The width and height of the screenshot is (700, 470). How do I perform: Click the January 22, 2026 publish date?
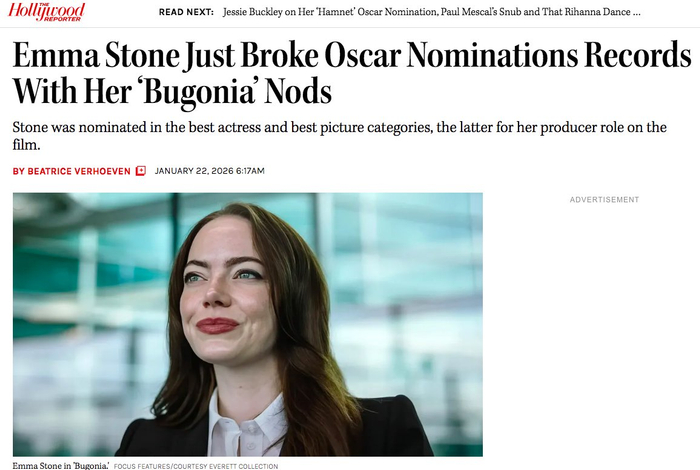(195, 171)
